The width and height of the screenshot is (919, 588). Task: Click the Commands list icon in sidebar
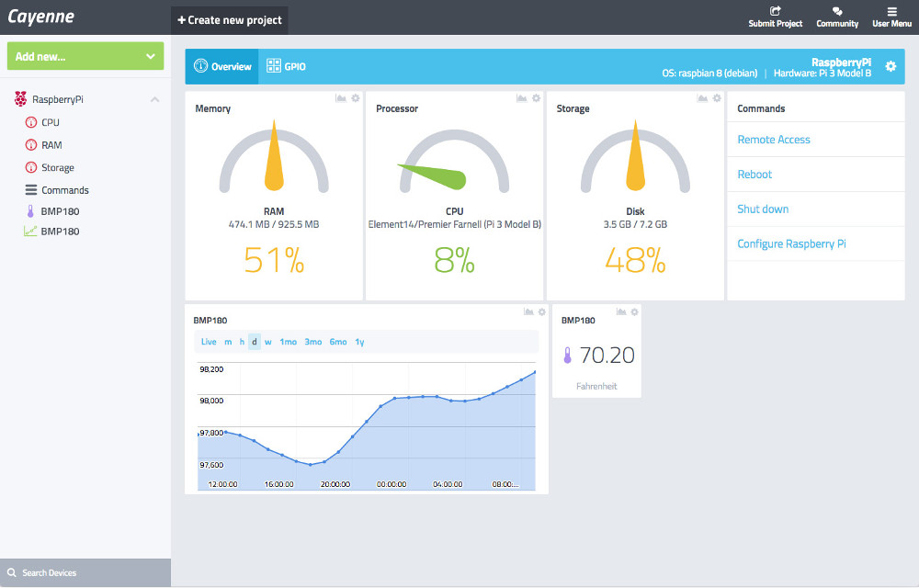click(29, 189)
